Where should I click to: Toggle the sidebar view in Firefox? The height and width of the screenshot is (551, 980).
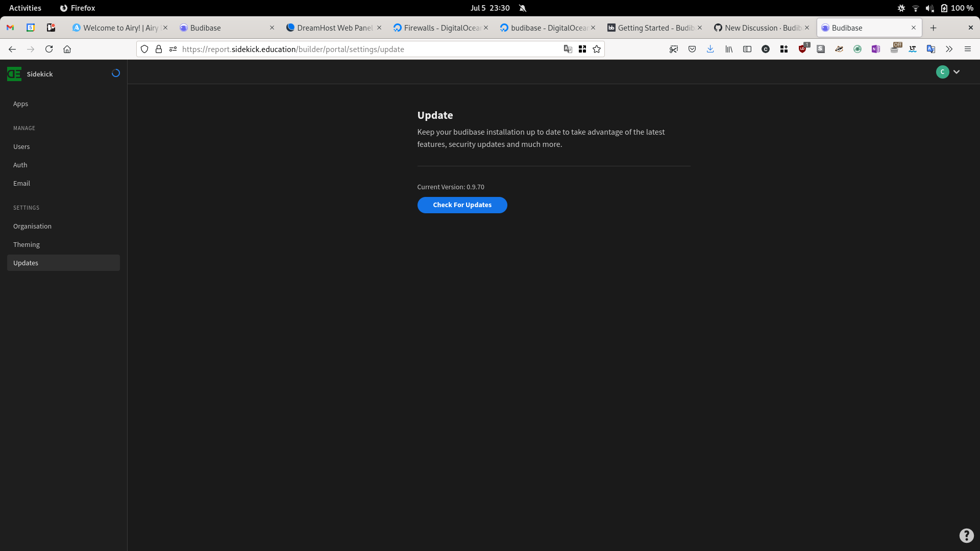click(x=747, y=49)
